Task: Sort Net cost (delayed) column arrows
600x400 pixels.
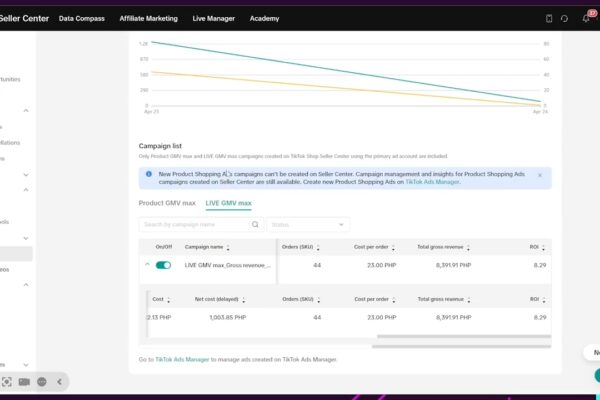Action: (x=243, y=300)
